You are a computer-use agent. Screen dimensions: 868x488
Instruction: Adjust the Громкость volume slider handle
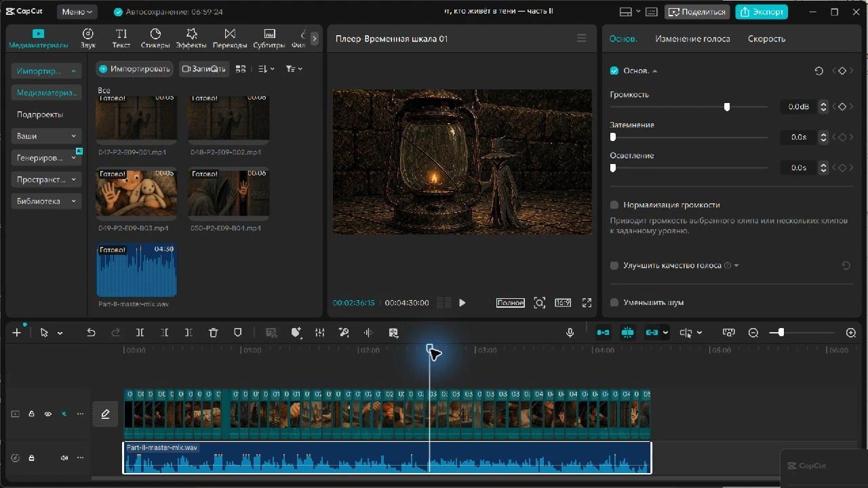click(x=727, y=106)
